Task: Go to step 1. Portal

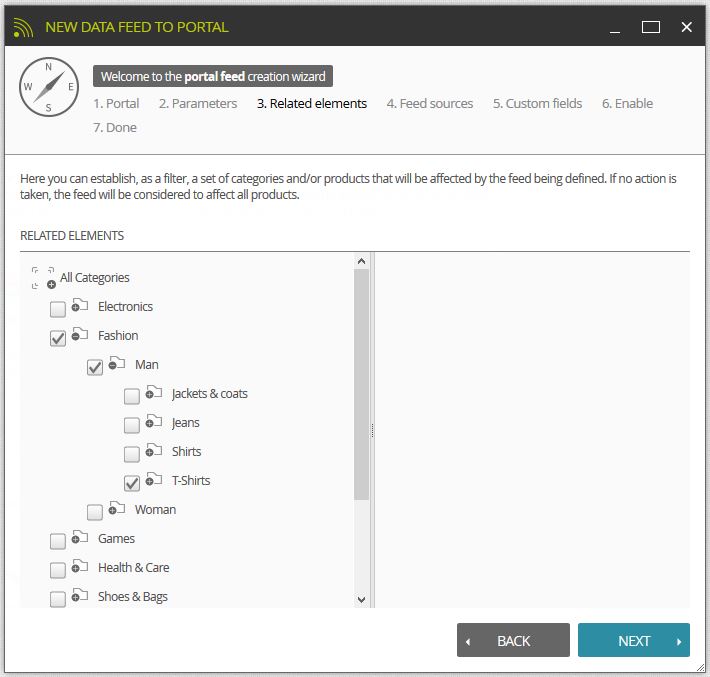Action: pos(116,104)
